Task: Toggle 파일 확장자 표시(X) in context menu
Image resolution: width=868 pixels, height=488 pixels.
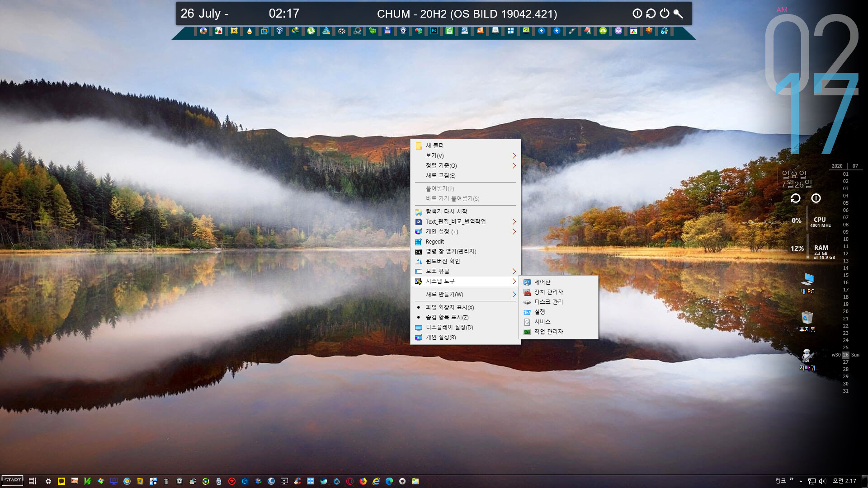Action: click(x=465, y=307)
